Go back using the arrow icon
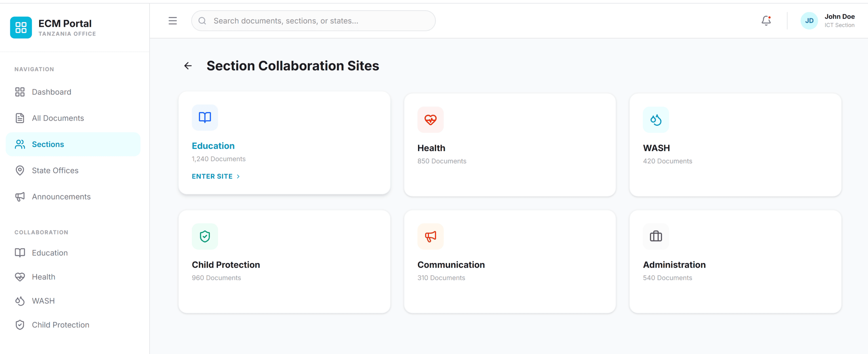The width and height of the screenshot is (868, 354). coord(188,66)
